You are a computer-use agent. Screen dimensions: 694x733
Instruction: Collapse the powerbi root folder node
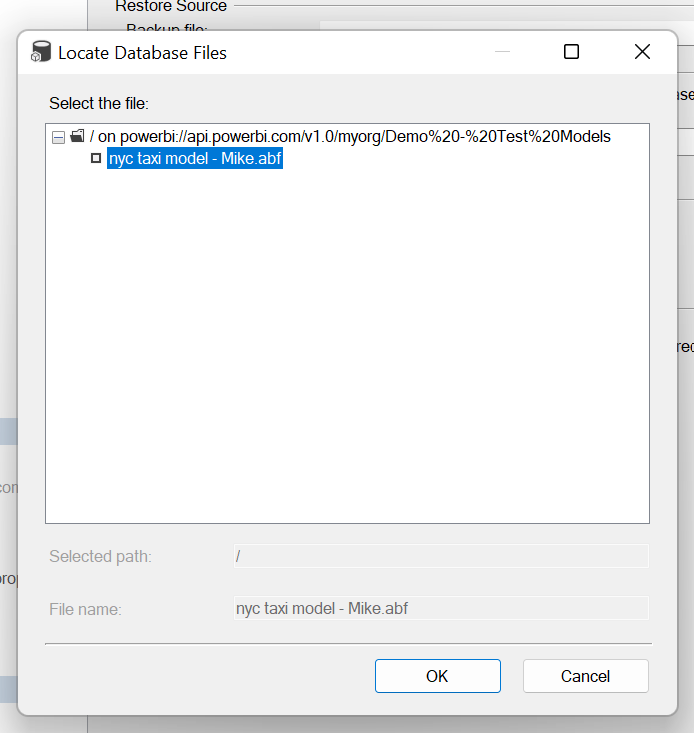(x=58, y=137)
